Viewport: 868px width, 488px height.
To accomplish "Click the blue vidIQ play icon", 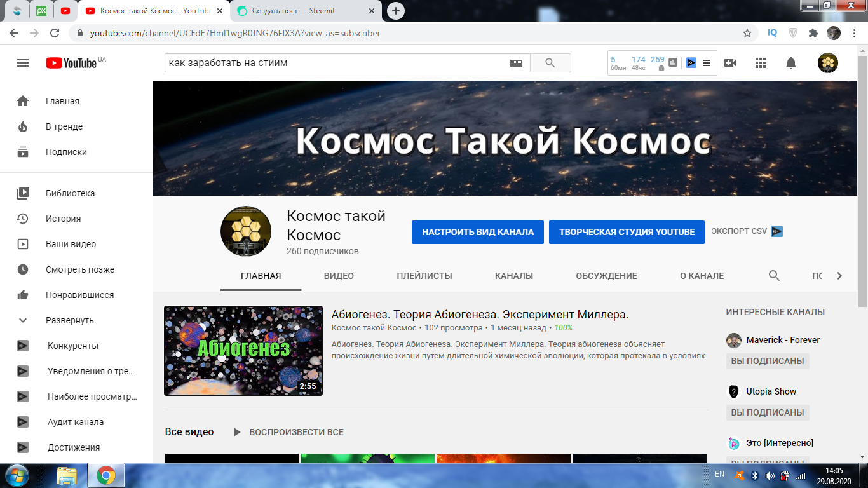I will pos(691,63).
